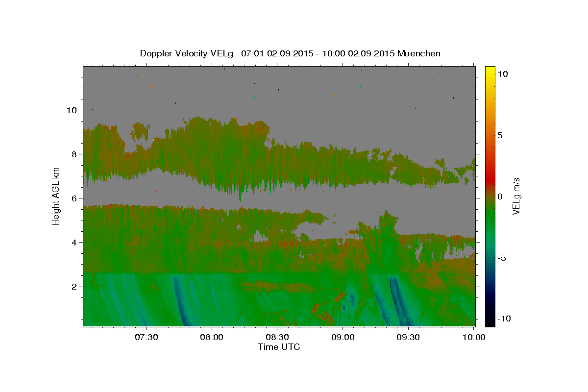The width and height of the screenshot is (588, 392).
Task: Click the height axis label '8'
Action: click(x=73, y=154)
